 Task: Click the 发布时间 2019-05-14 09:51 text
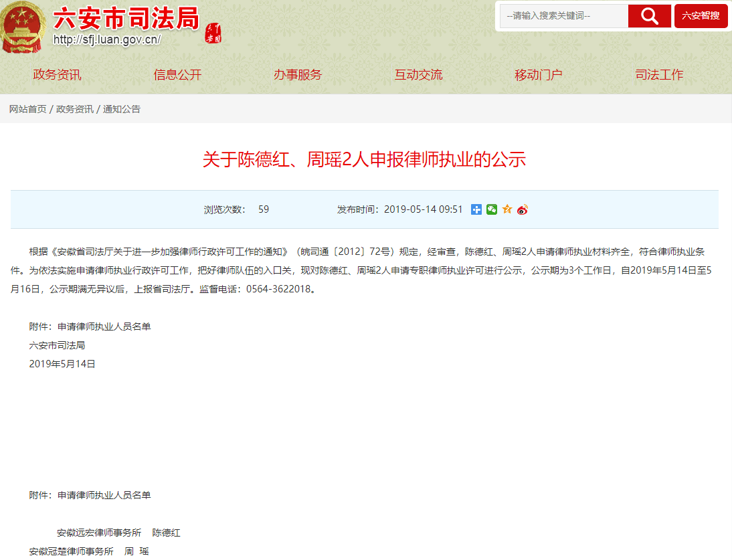point(399,209)
